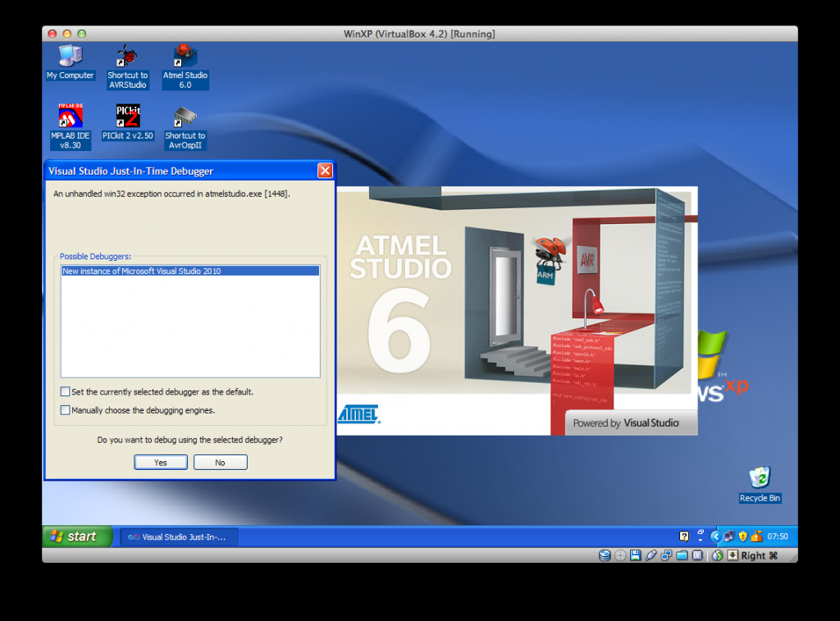Click the language bar restore icon
Viewport: 840px width, 621px height.
tap(701, 532)
